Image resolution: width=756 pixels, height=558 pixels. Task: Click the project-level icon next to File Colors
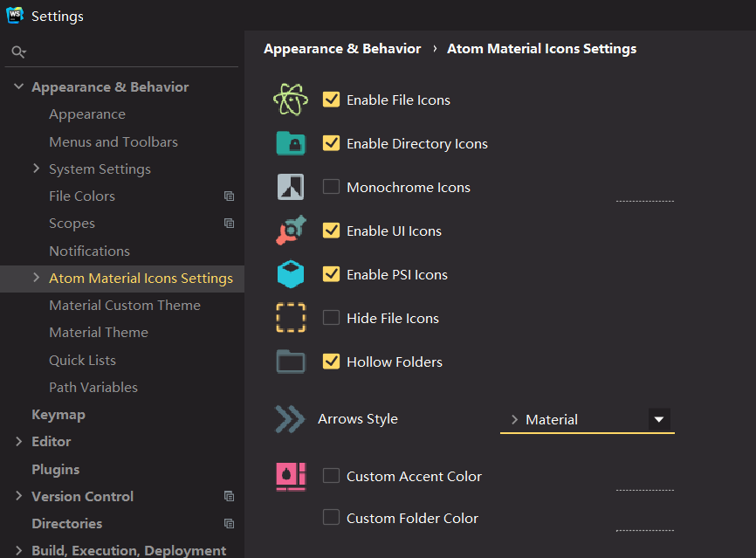point(229,196)
